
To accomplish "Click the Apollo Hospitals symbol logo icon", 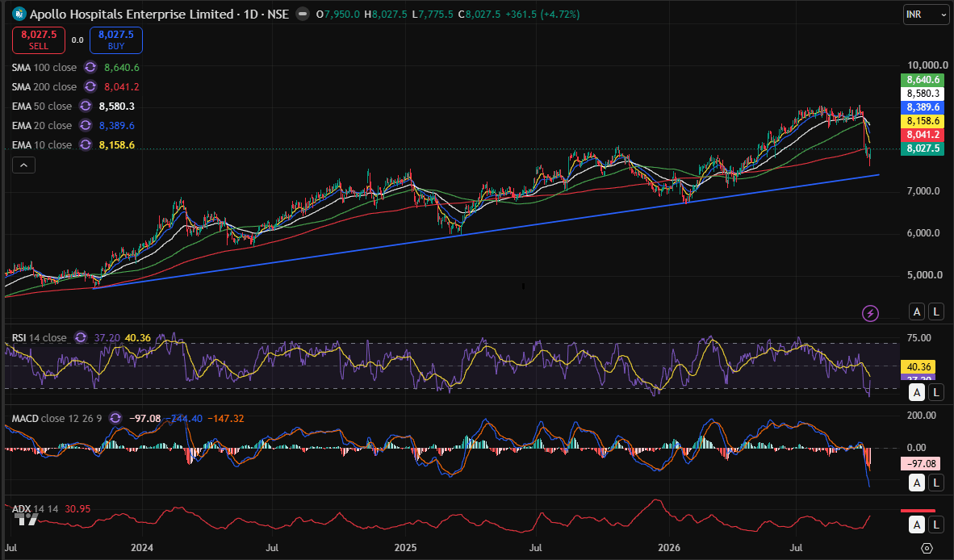I will tap(19, 14).
